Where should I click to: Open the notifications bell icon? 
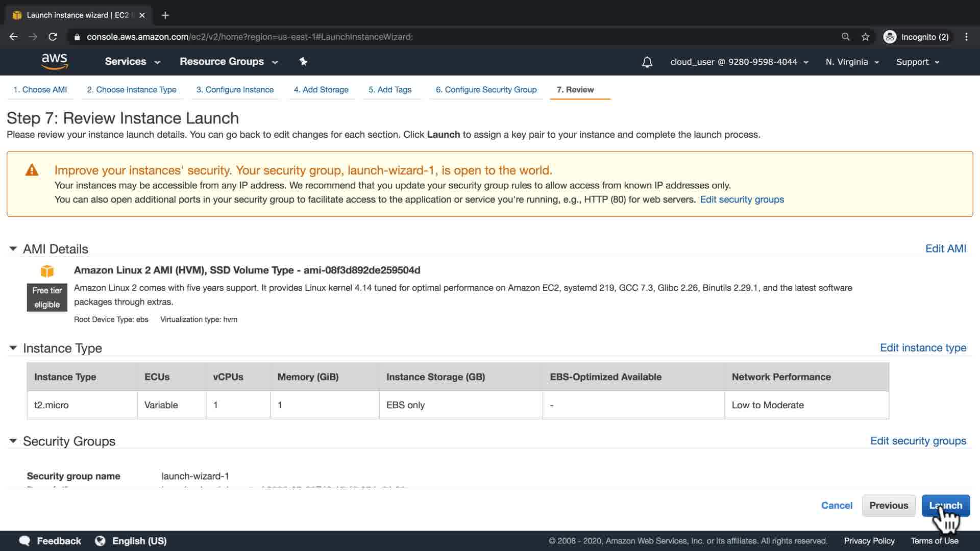pos(647,62)
